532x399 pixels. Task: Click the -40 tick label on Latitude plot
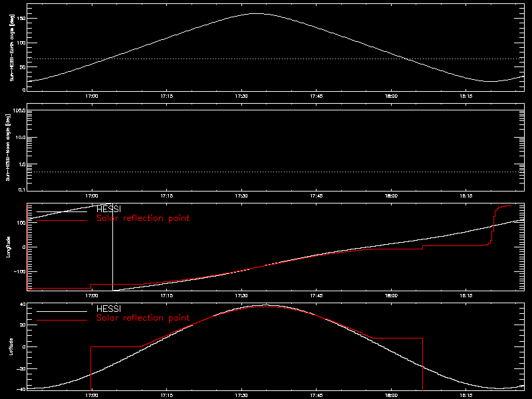tap(21, 389)
